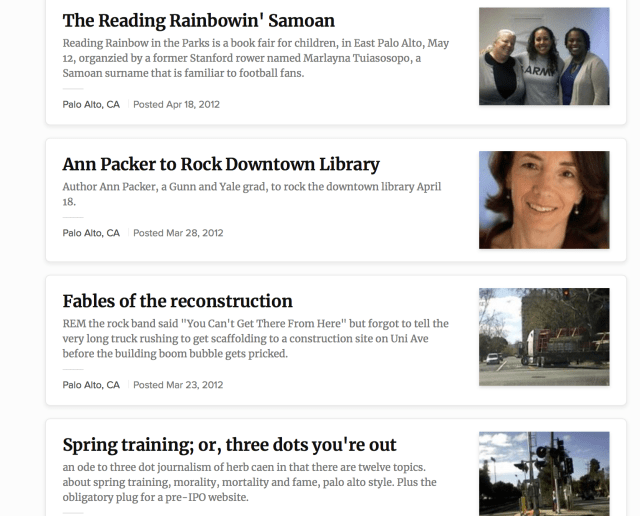Open 'Spring training; or, three dots you're out' title

click(229, 445)
